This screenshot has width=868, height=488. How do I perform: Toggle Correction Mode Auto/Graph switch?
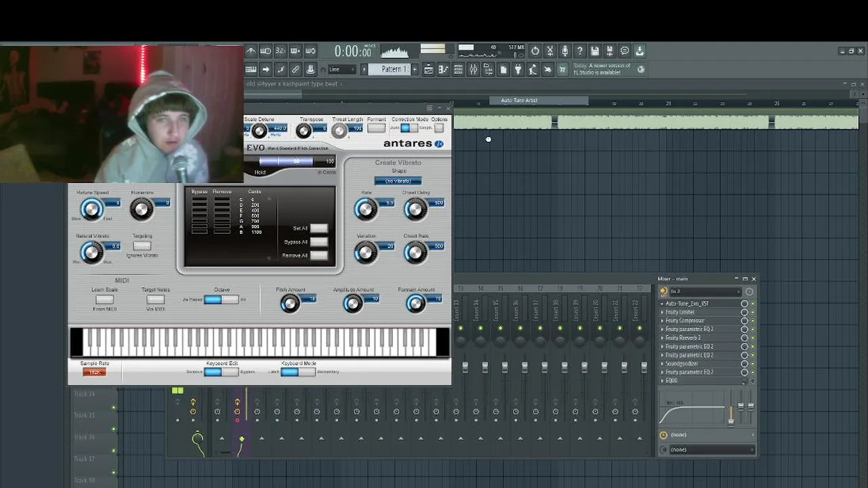coord(409,127)
